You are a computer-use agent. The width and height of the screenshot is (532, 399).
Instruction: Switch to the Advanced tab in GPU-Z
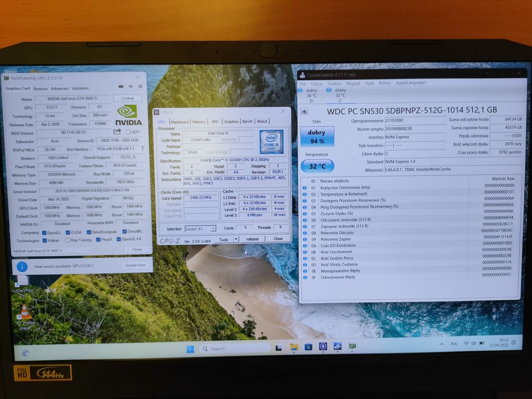tap(59, 88)
